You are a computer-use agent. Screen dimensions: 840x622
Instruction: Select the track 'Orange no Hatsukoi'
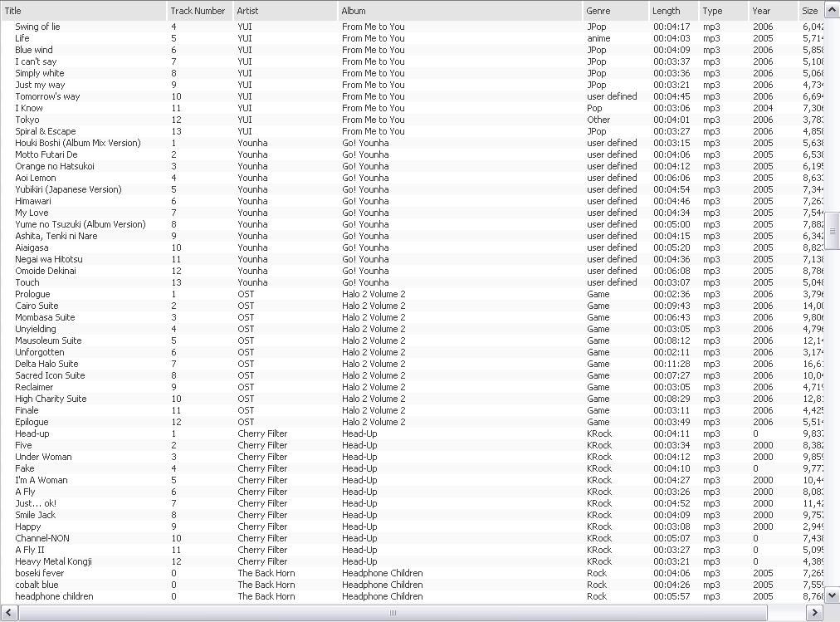pos(55,167)
